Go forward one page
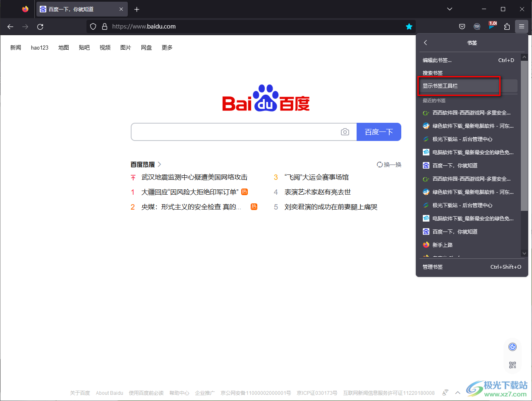This screenshot has height=401, width=532. point(25,26)
